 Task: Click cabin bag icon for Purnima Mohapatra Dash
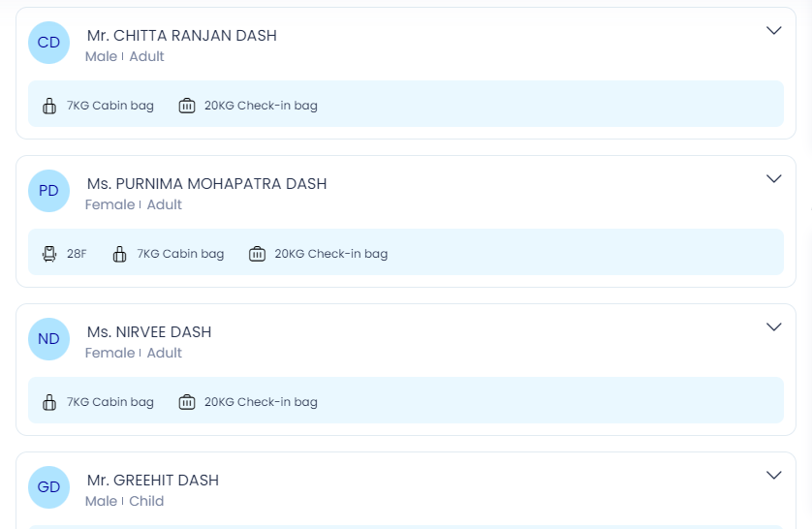click(x=119, y=254)
